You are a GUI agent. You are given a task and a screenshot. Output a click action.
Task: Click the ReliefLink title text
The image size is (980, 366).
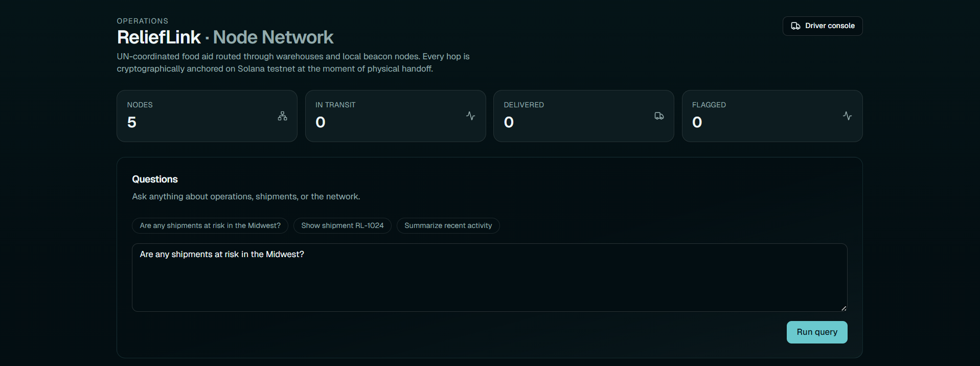point(158,37)
